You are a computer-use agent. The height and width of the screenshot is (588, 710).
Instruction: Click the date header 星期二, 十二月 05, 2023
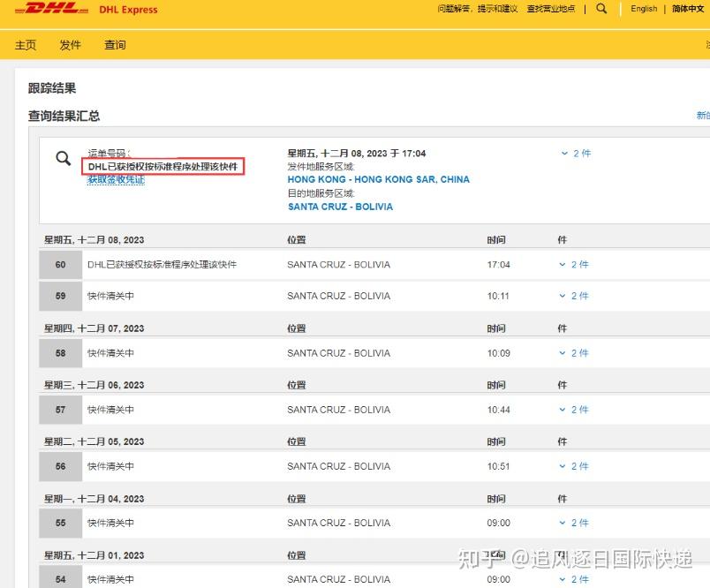(x=94, y=441)
